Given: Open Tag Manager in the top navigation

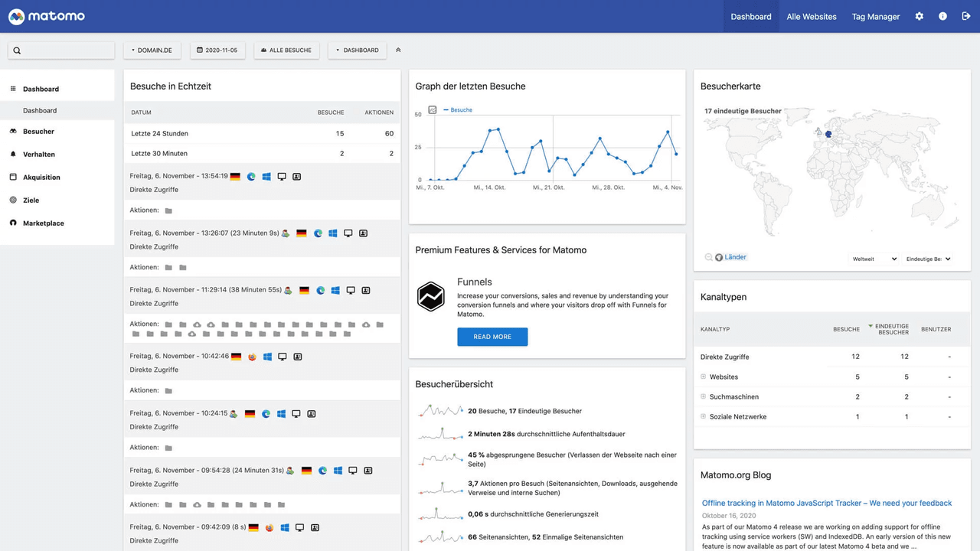Looking at the screenshot, I should [x=876, y=16].
